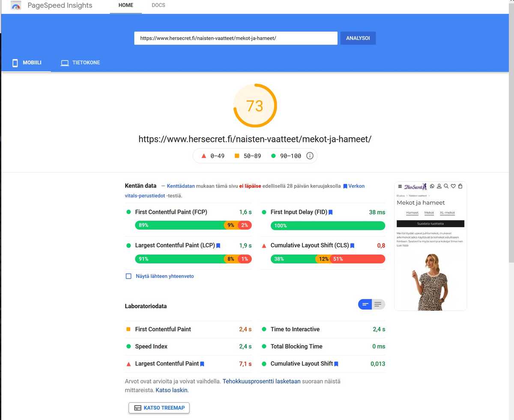Click the URL input field

click(236, 38)
